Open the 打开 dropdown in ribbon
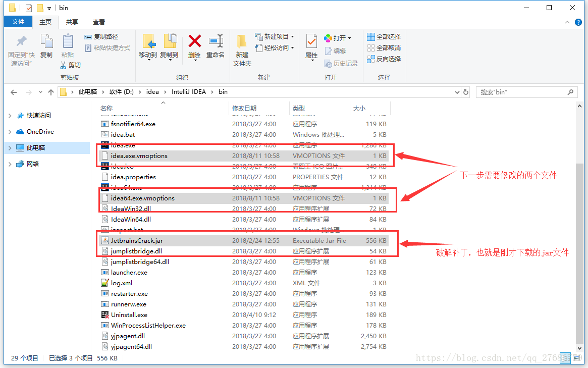Viewport: 588px width, 368px height. tap(338, 38)
